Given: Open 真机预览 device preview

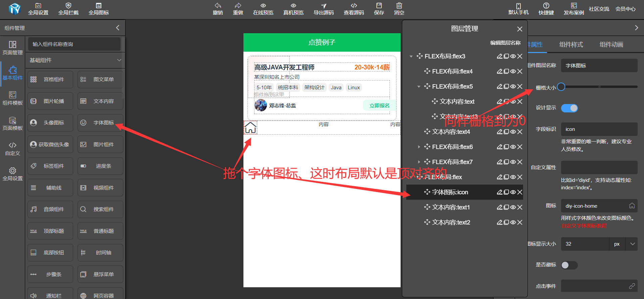Looking at the screenshot, I should click(293, 9).
